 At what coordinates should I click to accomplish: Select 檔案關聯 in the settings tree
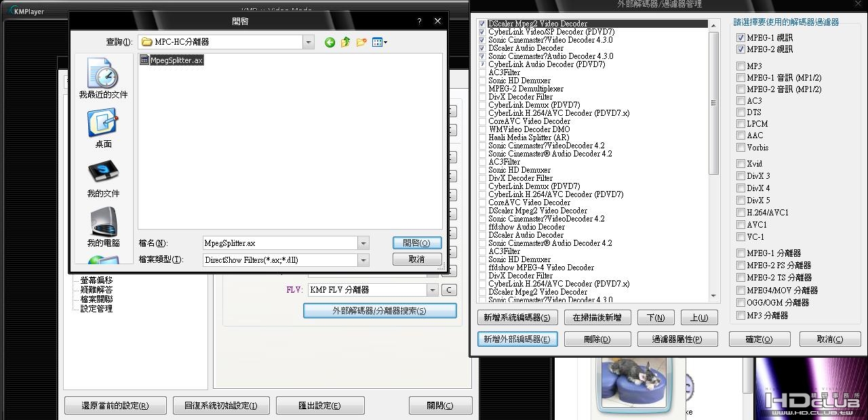click(96, 299)
